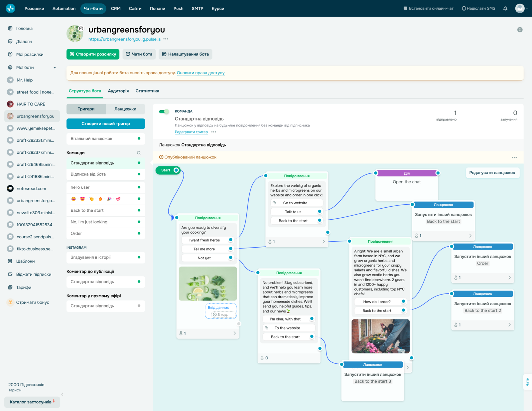The image size is (532, 411).
Task: Click the How do I order? connector dot
Action: 403,302
